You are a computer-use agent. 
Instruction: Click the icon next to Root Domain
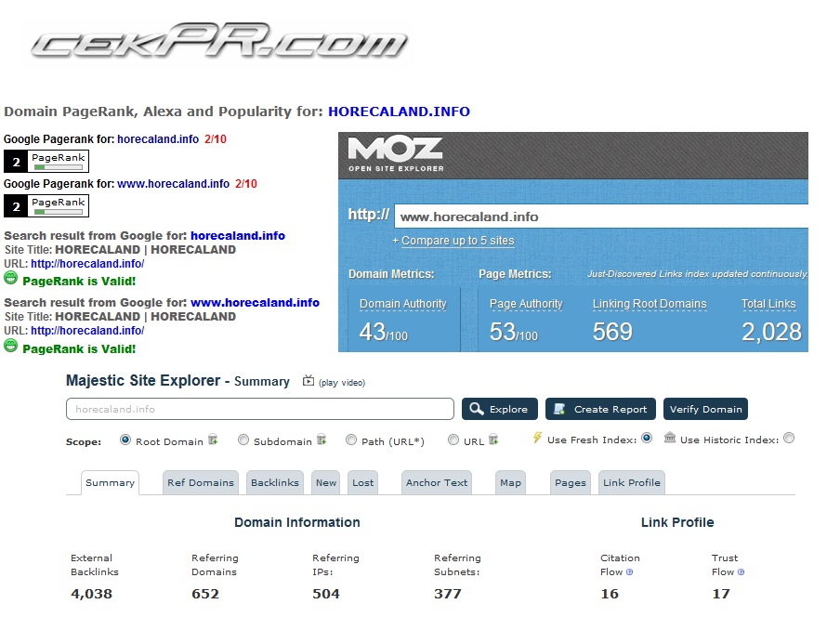(213, 440)
